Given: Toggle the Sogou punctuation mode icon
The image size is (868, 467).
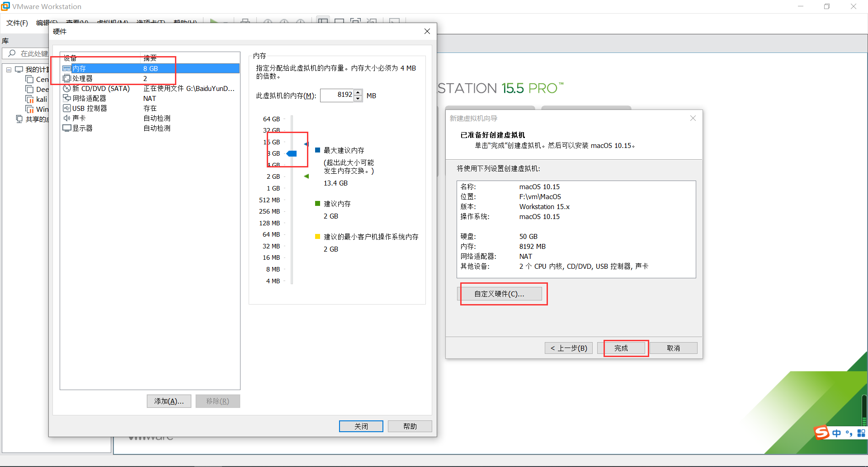Looking at the screenshot, I should coord(849,433).
